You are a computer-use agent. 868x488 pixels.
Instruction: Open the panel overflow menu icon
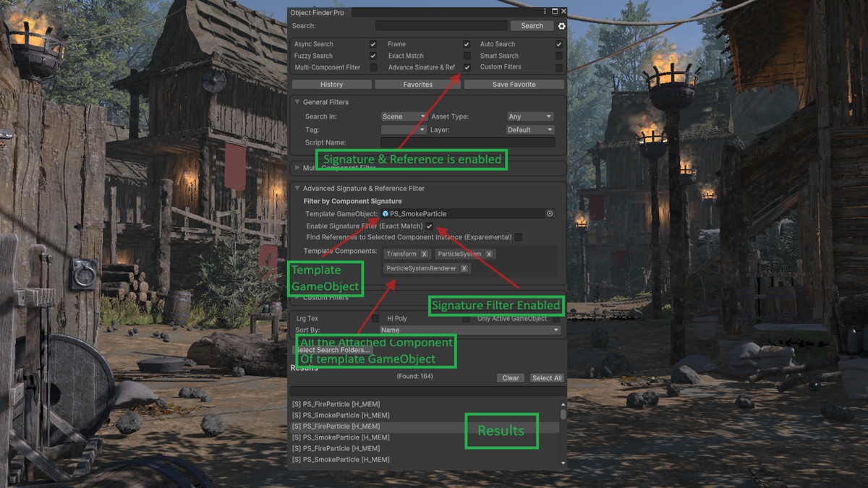pyautogui.click(x=545, y=11)
